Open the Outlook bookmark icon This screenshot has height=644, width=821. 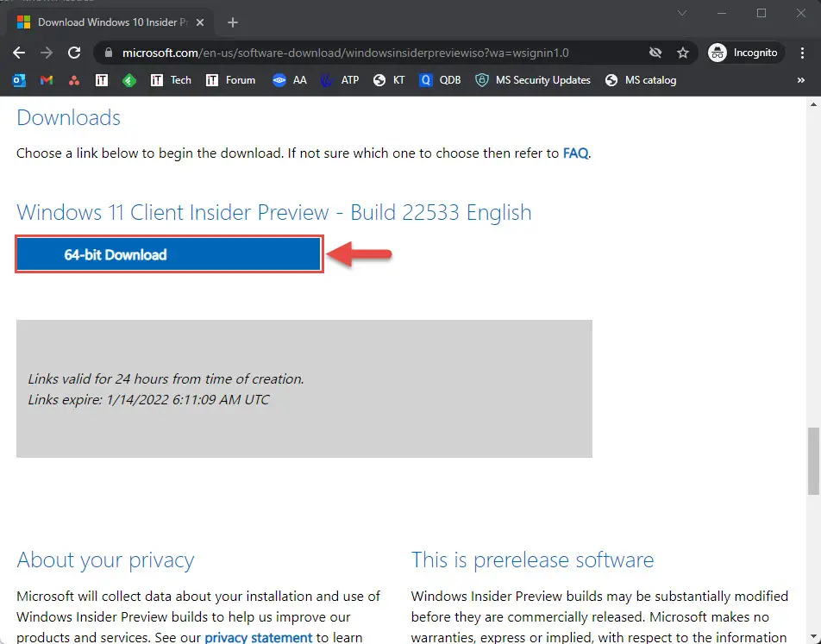point(19,80)
